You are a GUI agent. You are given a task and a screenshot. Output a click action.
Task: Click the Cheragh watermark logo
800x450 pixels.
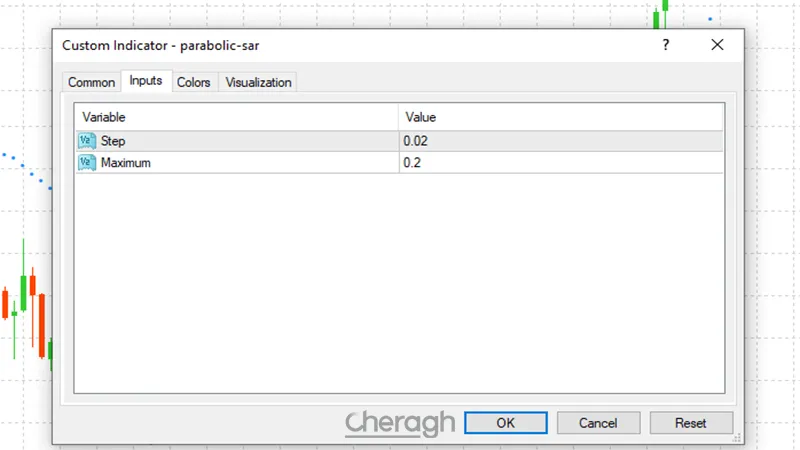[x=400, y=423]
